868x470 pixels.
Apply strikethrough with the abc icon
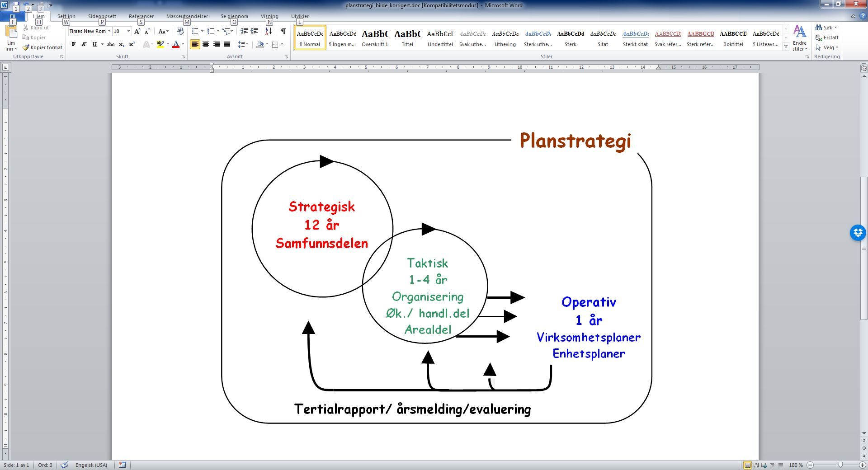pos(111,44)
